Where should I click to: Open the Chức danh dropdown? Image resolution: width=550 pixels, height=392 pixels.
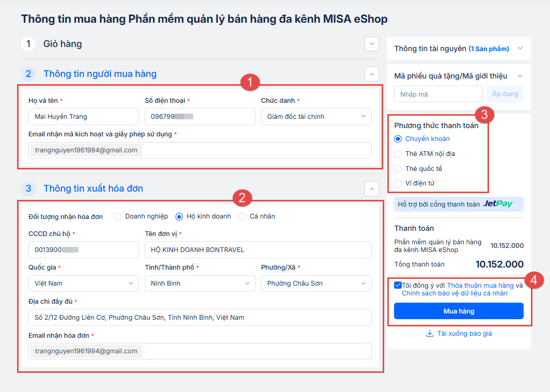pyautogui.click(x=316, y=117)
